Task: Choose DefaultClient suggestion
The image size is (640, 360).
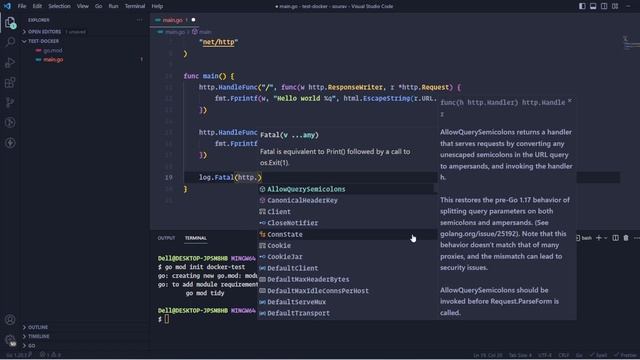Action: 347,268
